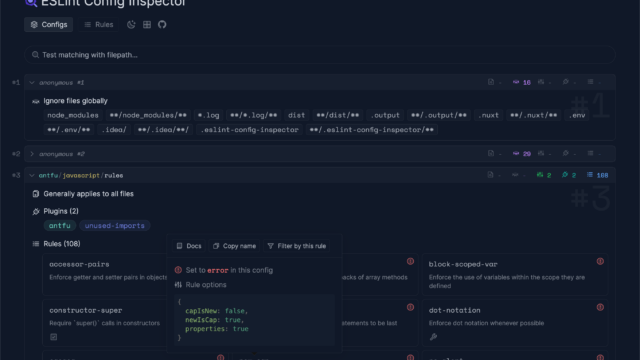640x360 pixels.
Task: Click the .eslint-config-inspector ignore pattern
Action: point(249,129)
